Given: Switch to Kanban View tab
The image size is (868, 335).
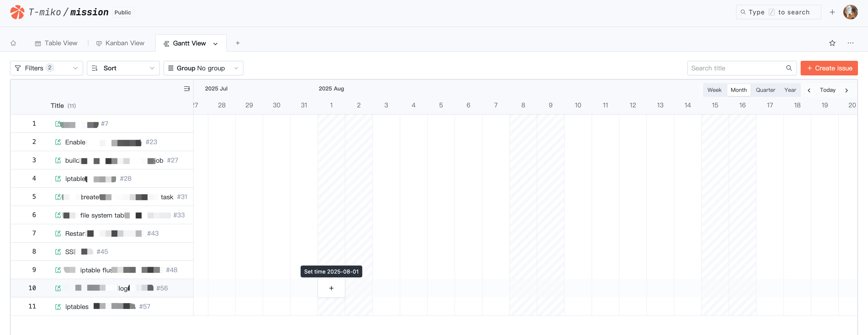Looking at the screenshot, I should click(x=120, y=43).
